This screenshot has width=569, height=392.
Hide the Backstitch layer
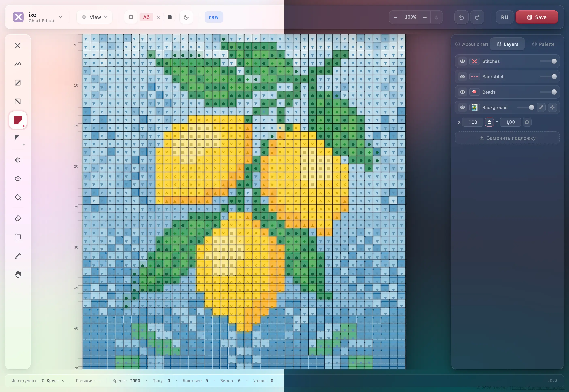(x=462, y=77)
